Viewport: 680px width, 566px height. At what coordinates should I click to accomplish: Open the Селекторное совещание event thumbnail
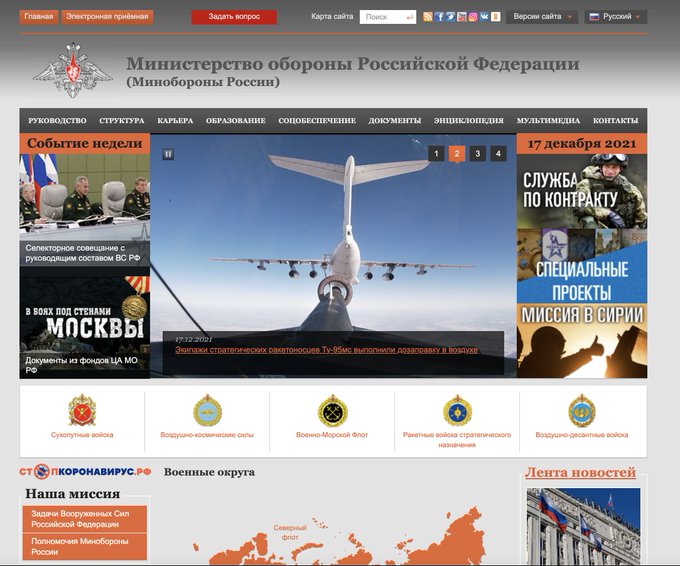coord(85,210)
